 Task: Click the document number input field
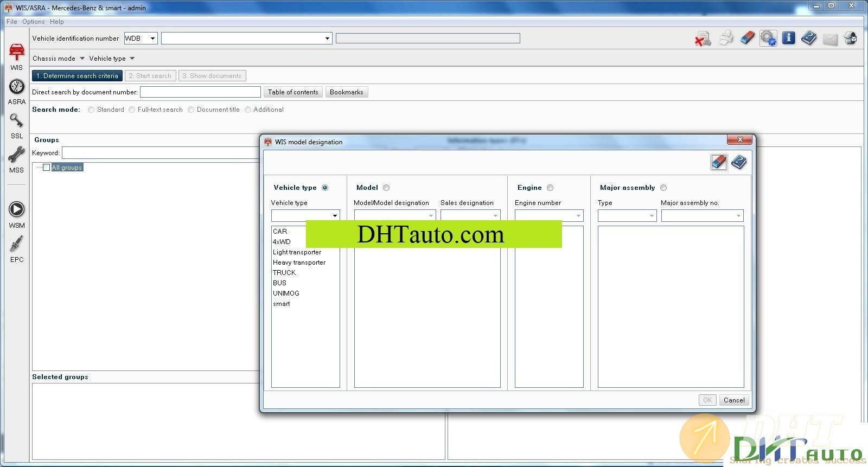pyautogui.click(x=200, y=92)
